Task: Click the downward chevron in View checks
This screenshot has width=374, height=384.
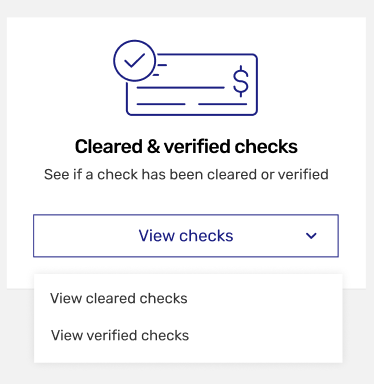Action: tap(311, 236)
